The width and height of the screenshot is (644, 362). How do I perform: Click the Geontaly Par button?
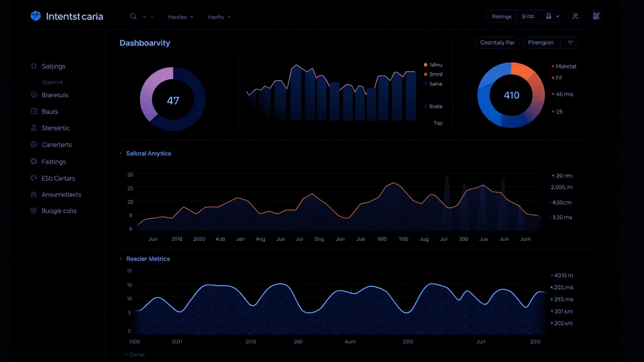click(x=497, y=42)
